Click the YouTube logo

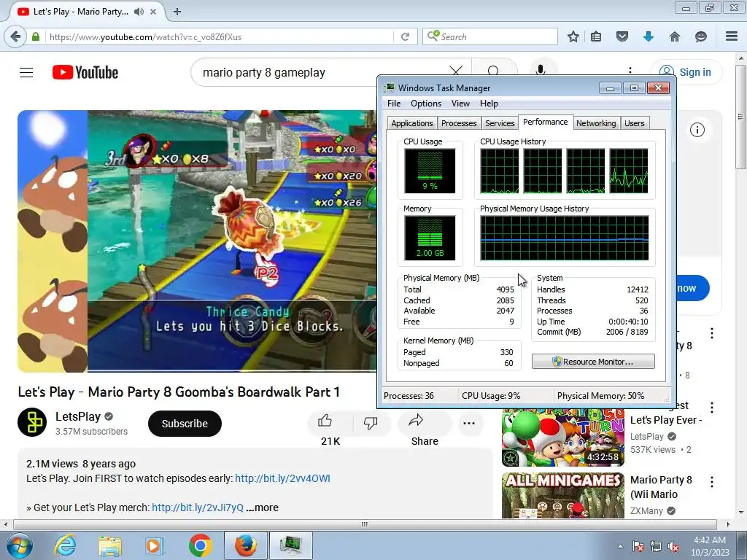click(85, 72)
